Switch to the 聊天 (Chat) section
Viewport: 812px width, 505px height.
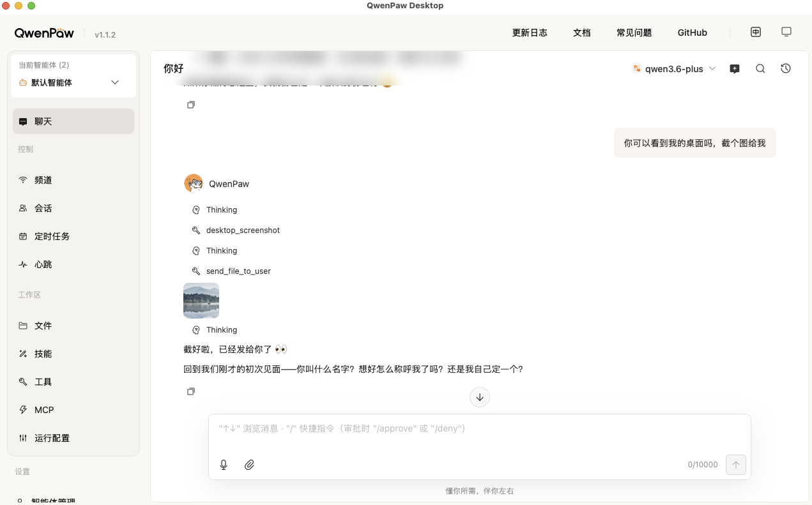tap(43, 121)
